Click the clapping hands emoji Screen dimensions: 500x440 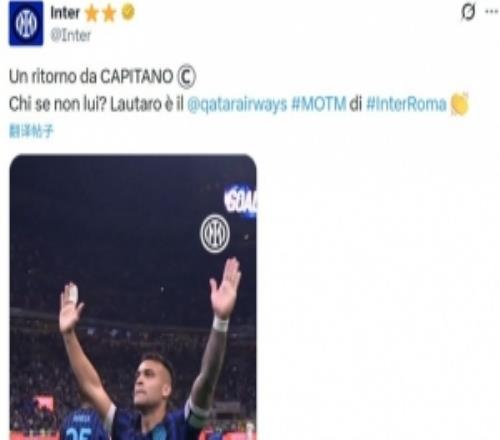(x=459, y=104)
